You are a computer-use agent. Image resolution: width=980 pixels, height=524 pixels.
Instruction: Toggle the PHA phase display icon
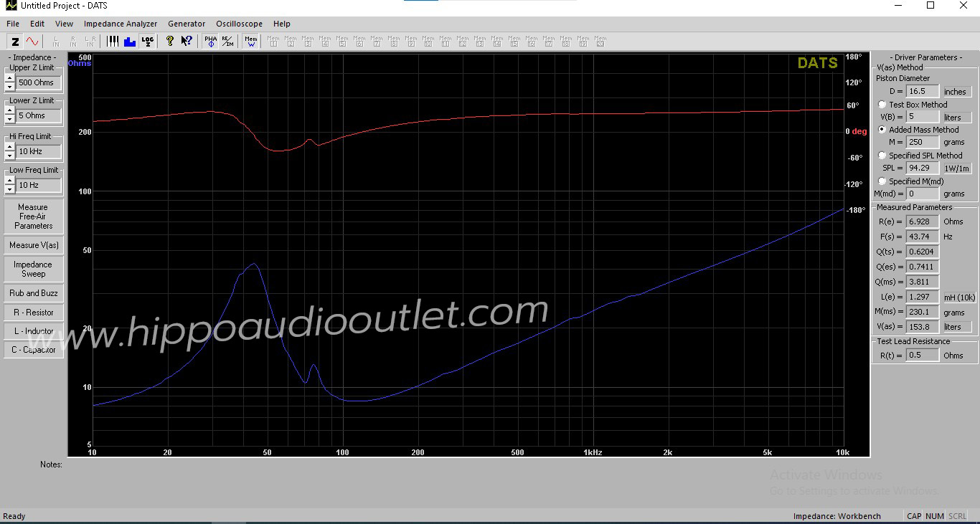pos(210,42)
